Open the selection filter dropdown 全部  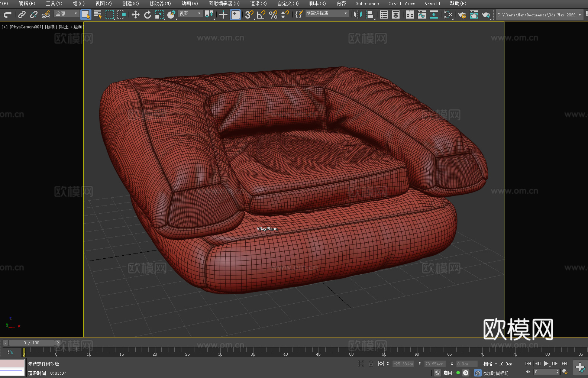[67, 13]
